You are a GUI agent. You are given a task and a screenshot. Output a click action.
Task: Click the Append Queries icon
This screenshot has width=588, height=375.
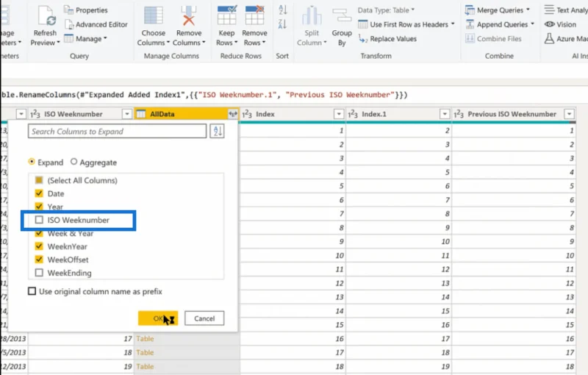click(x=470, y=25)
